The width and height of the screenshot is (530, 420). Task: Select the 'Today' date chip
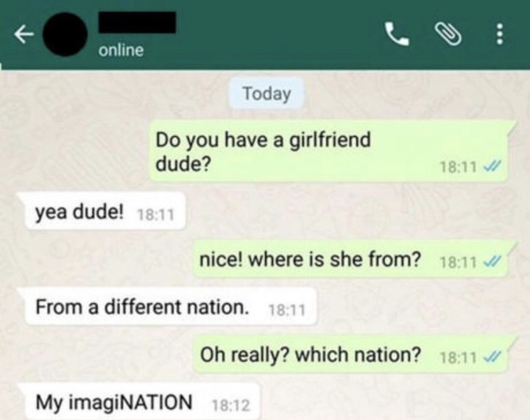pyautogui.click(x=266, y=93)
